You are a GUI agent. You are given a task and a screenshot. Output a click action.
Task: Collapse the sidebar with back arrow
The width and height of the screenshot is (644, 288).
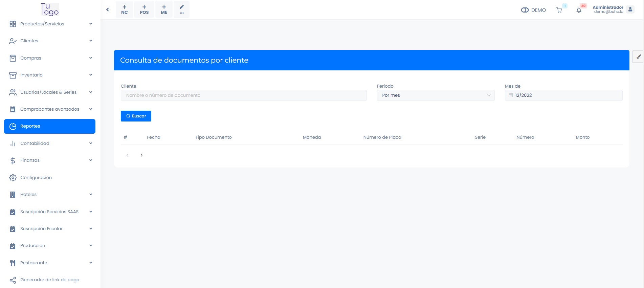pyautogui.click(x=108, y=9)
